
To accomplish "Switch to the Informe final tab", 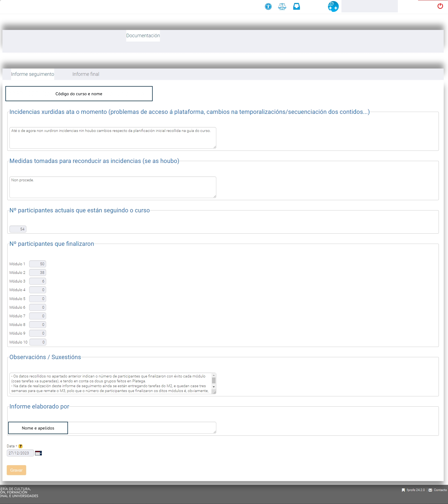I will 86,74.
